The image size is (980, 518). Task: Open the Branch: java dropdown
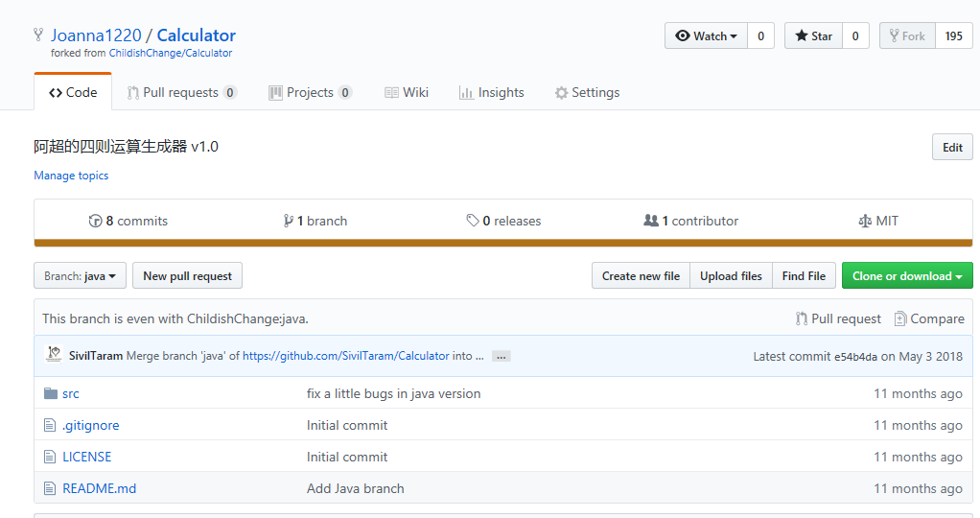(x=80, y=276)
